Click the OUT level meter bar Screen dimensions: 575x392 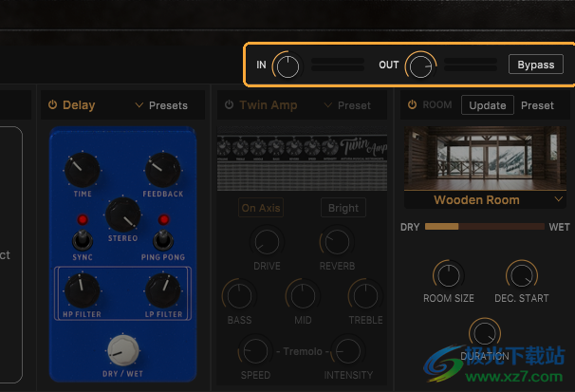pyautogui.click(x=471, y=65)
